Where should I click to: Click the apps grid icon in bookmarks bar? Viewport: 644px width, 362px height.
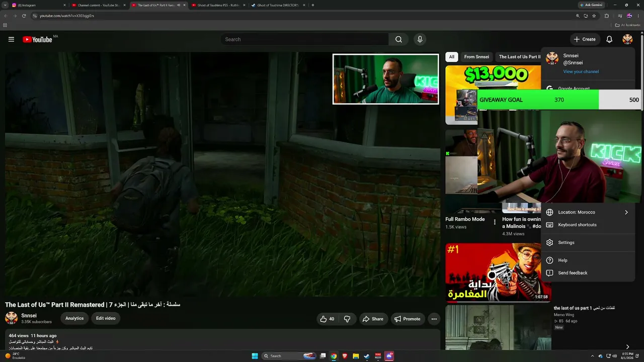tap(5, 25)
